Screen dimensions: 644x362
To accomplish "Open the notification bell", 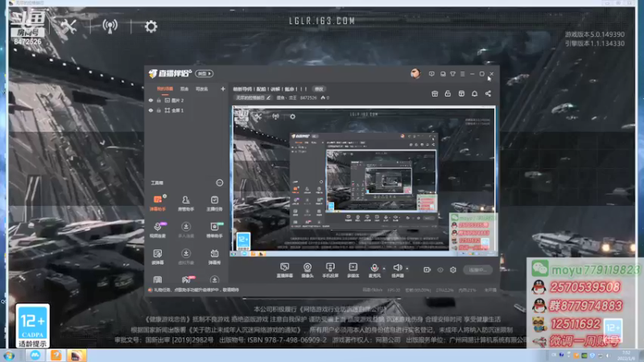I will coord(474,93).
